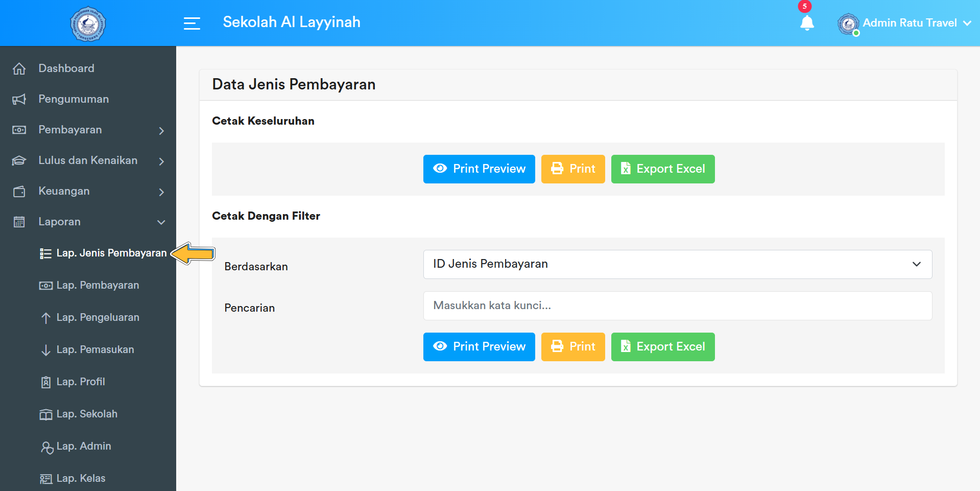
Task: Select the Lulus dan Kenaikan graduation cap icon
Action: [19, 160]
